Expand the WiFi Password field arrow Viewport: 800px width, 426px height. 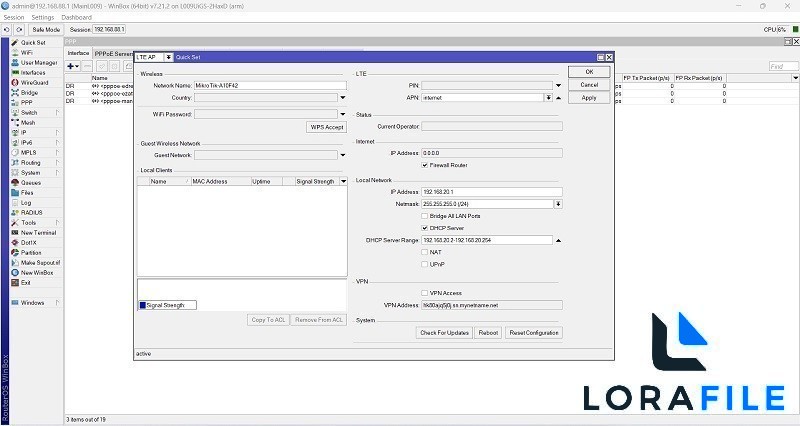click(x=343, y=114)
